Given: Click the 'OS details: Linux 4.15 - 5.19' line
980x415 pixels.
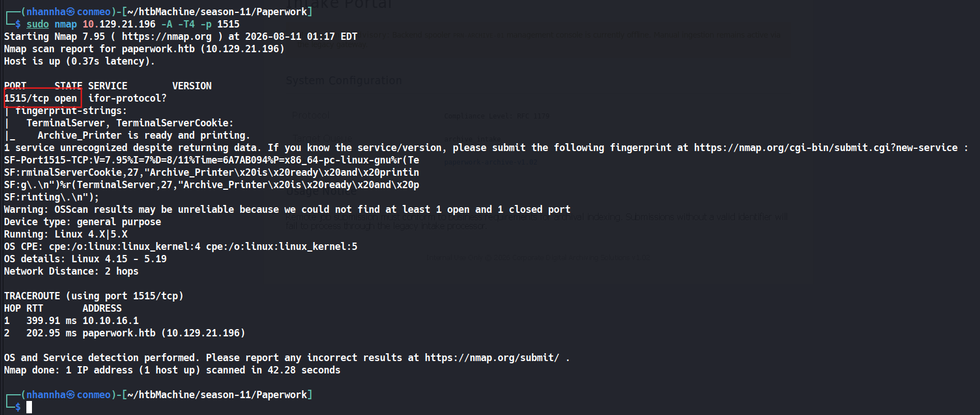Looking at the screenshot, I should [85, 259].
